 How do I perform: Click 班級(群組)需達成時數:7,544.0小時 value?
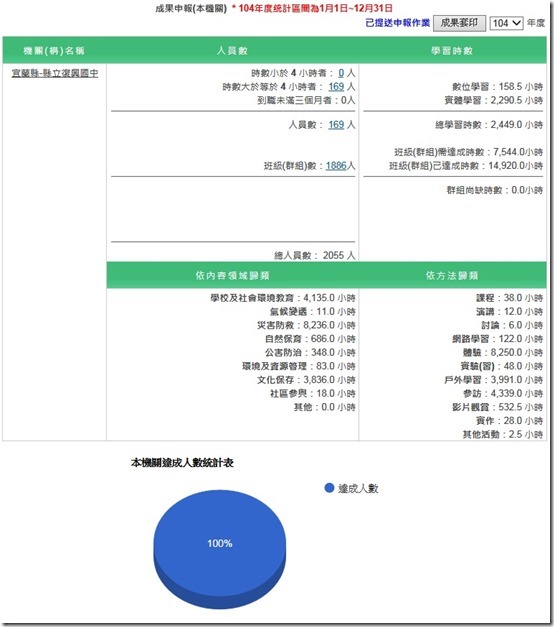coord(468,152)
